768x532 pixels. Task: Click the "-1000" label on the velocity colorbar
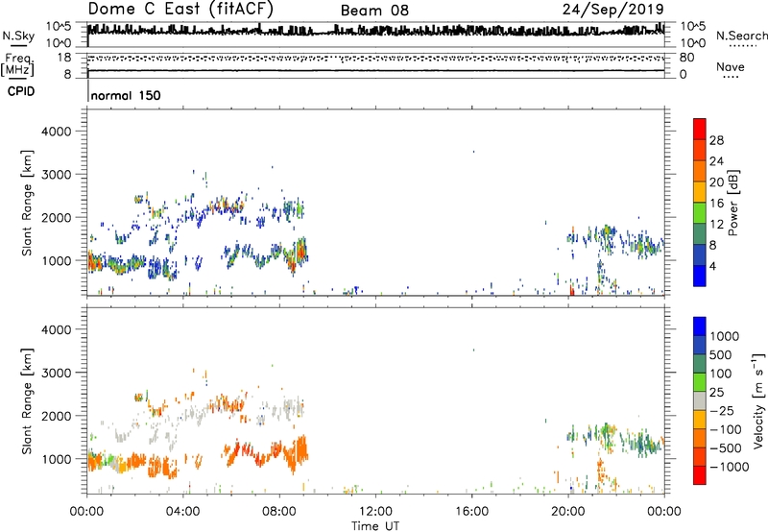729,467
